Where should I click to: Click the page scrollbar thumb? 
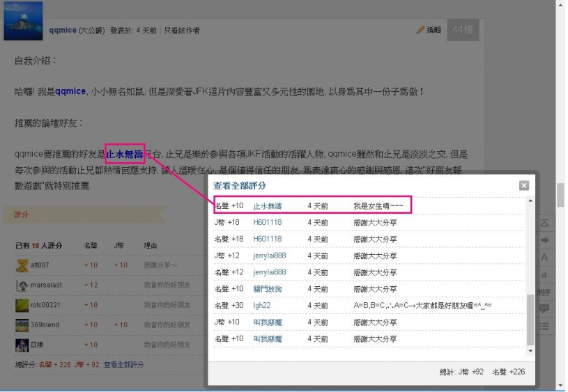(561, 195)
